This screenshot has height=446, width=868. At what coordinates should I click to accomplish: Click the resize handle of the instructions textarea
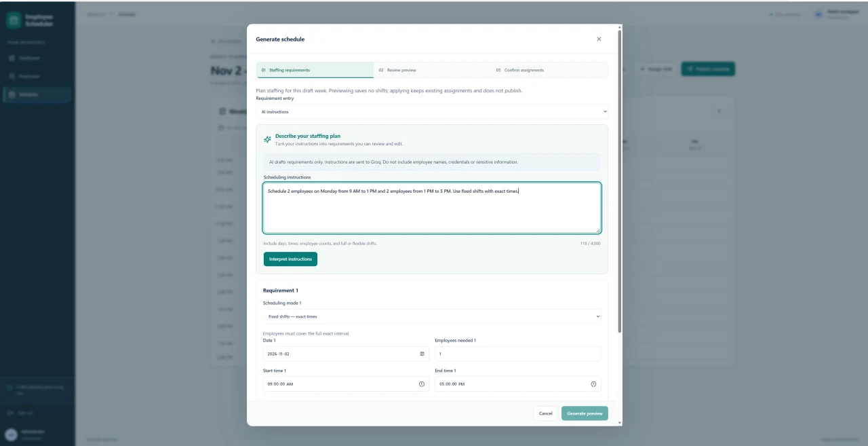(597, 230)
